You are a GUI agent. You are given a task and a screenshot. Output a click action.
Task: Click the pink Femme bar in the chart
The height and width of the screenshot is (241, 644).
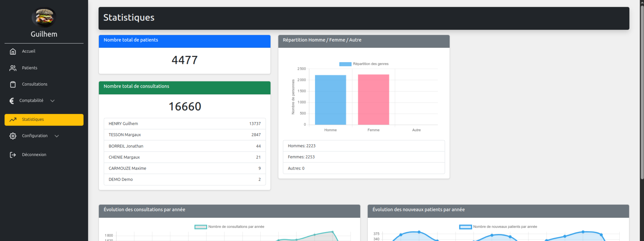(x=373, y=99)
